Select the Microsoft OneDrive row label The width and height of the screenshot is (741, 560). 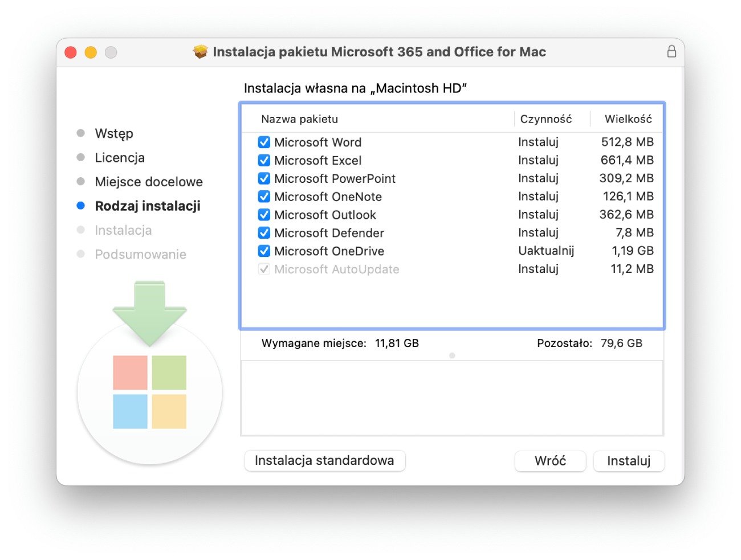329,251
